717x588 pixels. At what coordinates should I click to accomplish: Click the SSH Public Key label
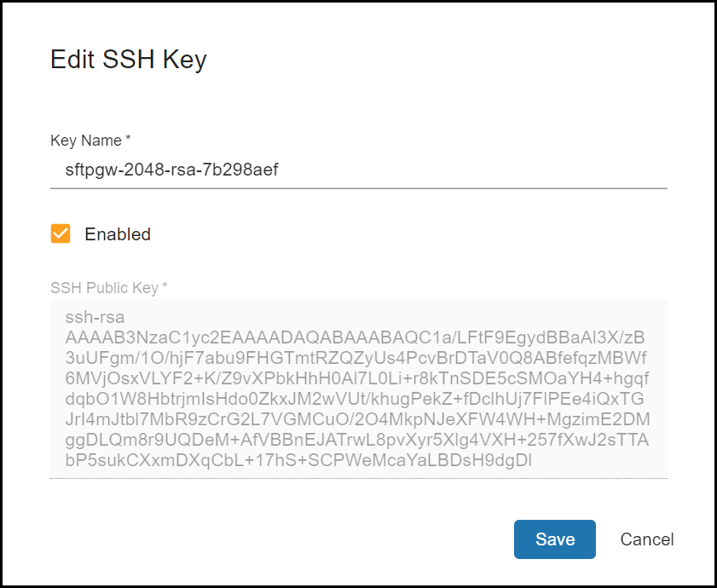[109, 287]
